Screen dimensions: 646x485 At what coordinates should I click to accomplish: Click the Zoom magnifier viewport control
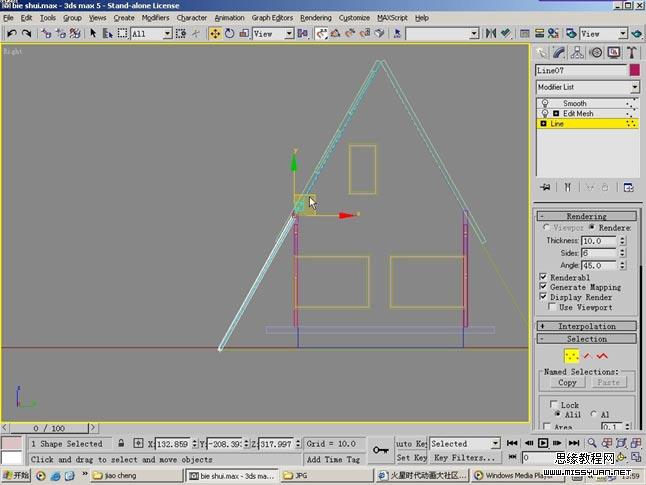point(592,443)
